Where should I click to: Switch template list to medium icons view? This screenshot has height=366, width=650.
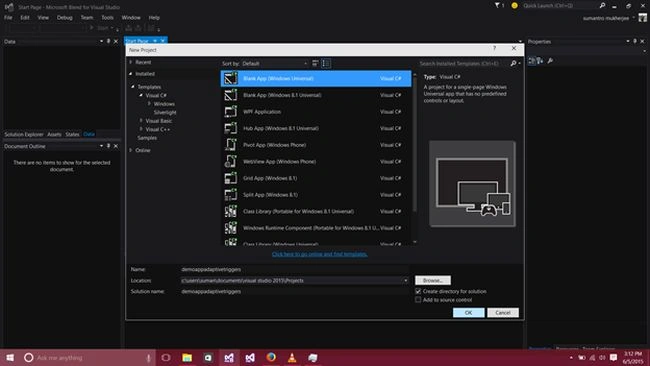(x=326, y=63)
